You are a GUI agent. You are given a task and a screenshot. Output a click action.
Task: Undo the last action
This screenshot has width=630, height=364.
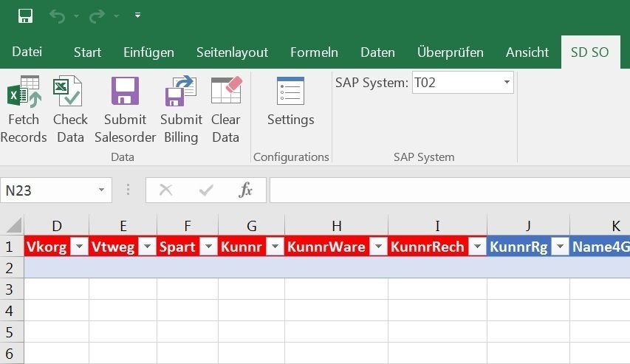(x=58, y=16)
